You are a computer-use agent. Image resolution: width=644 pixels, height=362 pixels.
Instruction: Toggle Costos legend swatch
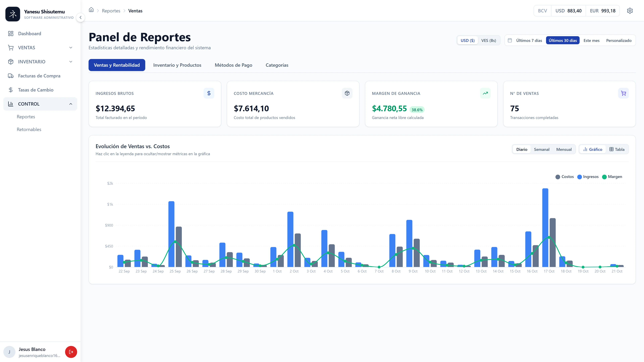point(557,177)
